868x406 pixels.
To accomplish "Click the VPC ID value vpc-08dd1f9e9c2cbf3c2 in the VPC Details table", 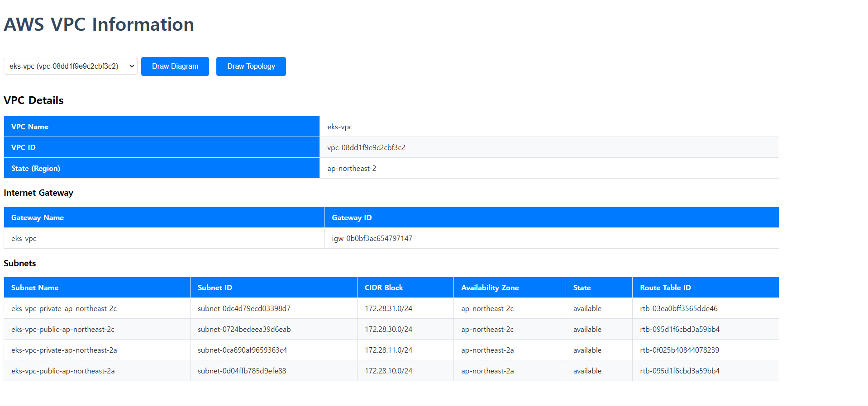I will point(366,147).
